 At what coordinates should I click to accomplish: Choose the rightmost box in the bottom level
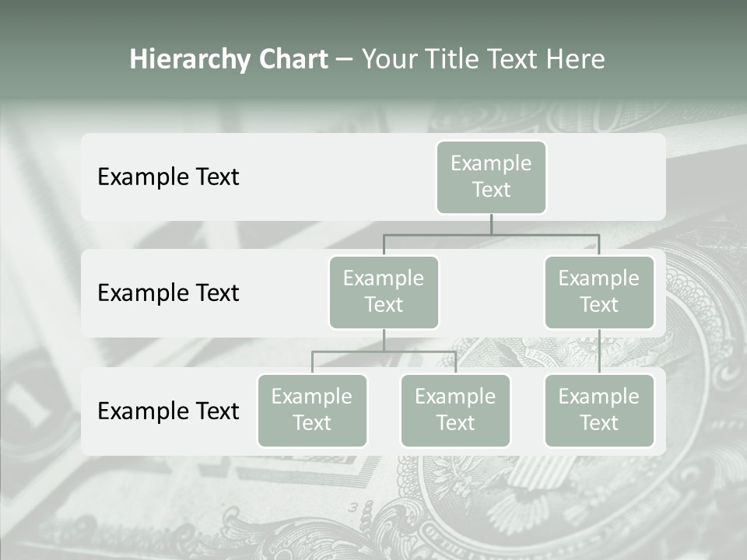[x=598, y=410]
